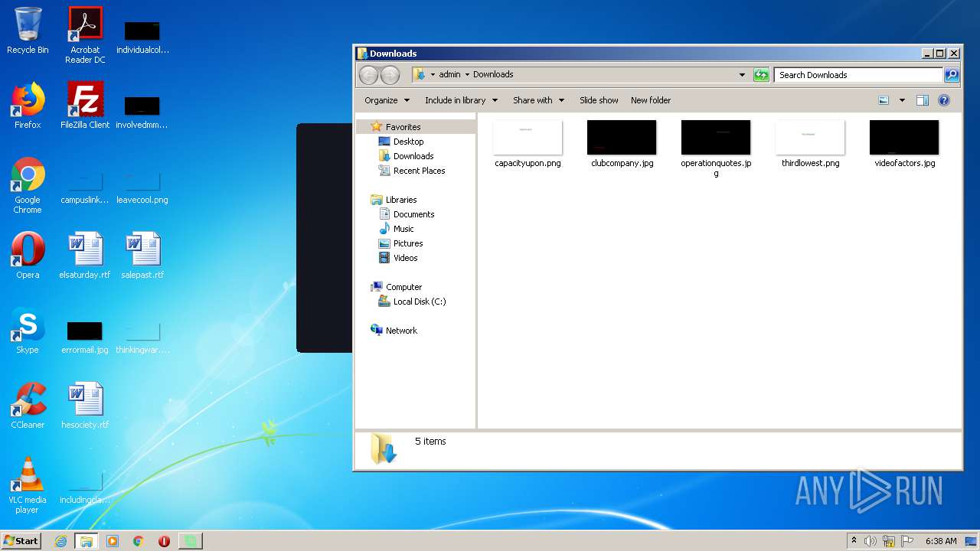The width and height of the screenshot is (980, 551).
Task: Select salepast.rtf file on desktop
Action: click(142, 256)
